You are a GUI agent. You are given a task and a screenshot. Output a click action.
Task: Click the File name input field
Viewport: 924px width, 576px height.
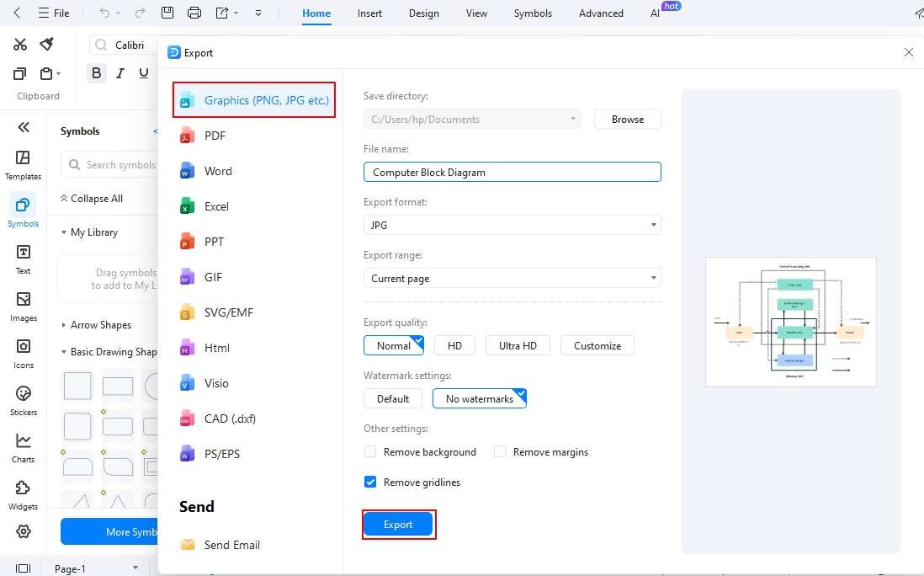click(512, 172)
